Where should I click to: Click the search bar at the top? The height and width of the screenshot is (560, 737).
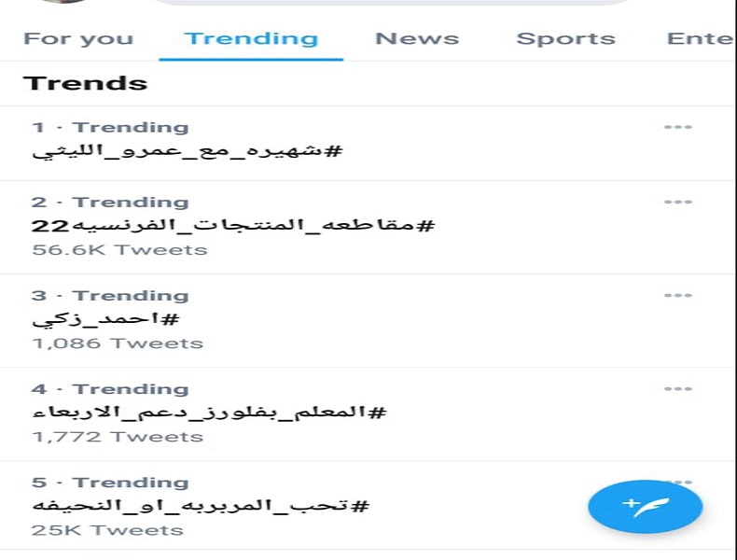tap(392, 3)
